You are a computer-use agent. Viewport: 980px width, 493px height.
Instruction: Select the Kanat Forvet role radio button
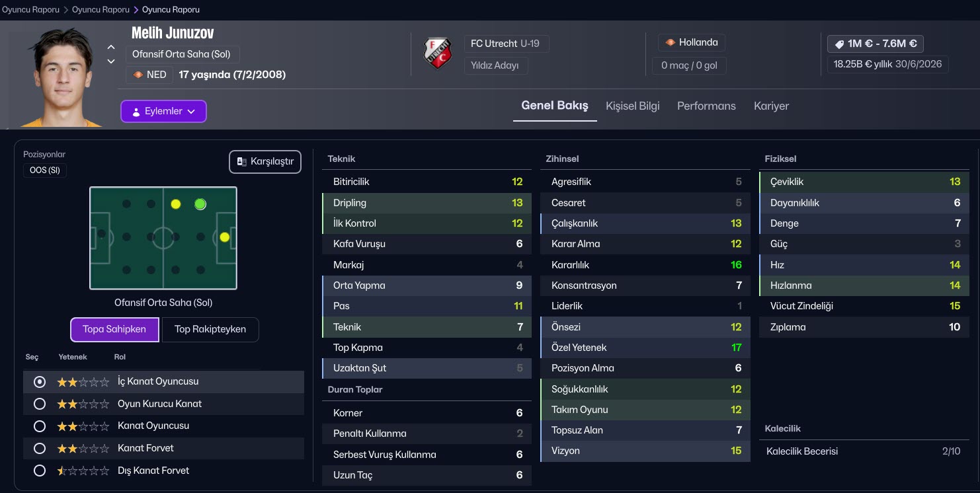point(40,448)
